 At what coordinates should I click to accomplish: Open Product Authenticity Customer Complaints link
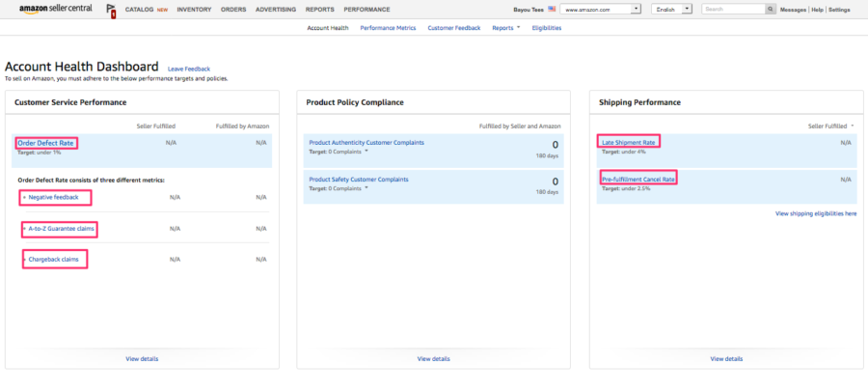(x=366, y=142)
